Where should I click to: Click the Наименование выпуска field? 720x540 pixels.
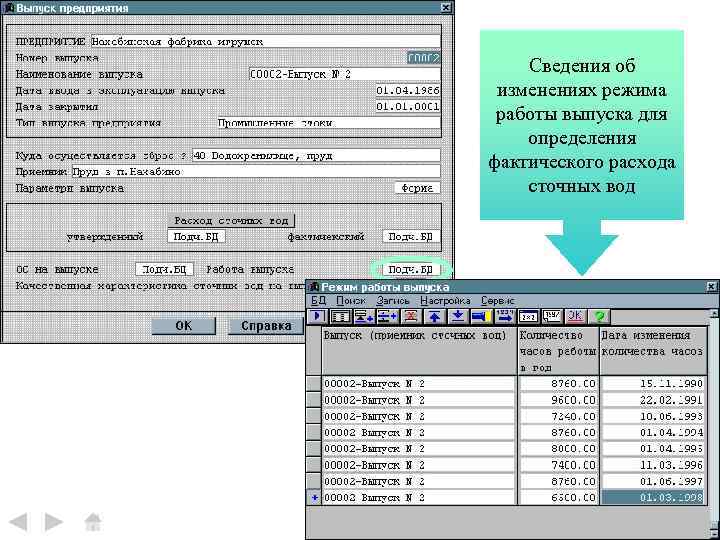coord(344,74)
